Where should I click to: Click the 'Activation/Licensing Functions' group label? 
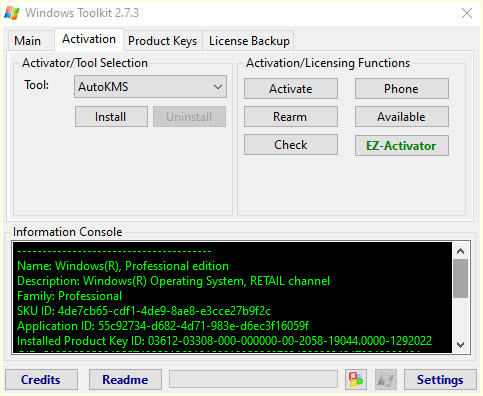(328, 63)
